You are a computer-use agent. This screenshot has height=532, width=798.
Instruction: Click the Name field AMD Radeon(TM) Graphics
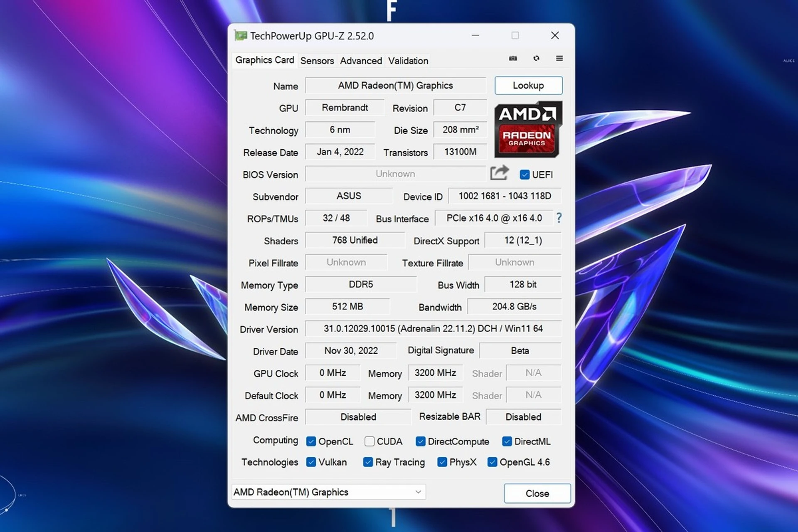coord(395,85)
